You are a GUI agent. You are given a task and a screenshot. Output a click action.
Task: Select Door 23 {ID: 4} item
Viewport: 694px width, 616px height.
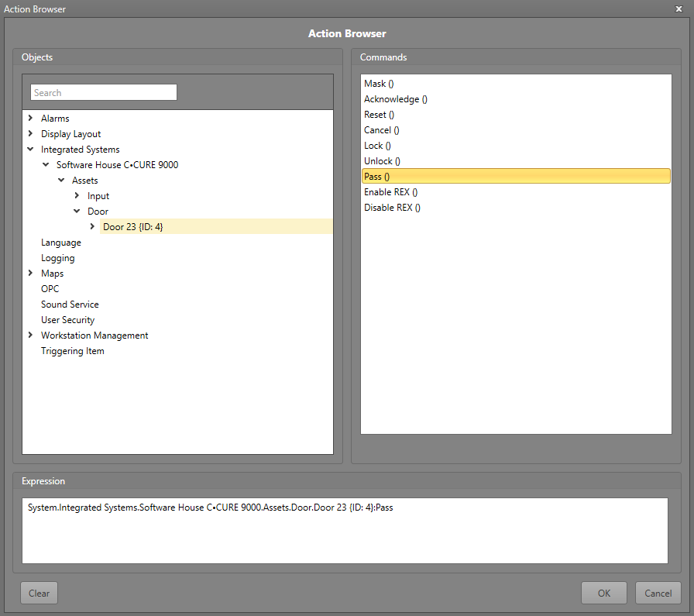coord(133,227)
